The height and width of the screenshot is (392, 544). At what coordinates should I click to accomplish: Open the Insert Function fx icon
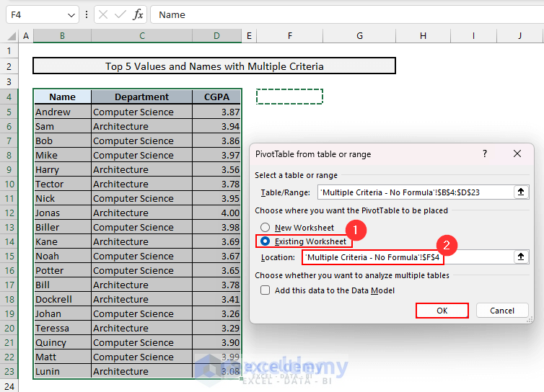(138, 14)
